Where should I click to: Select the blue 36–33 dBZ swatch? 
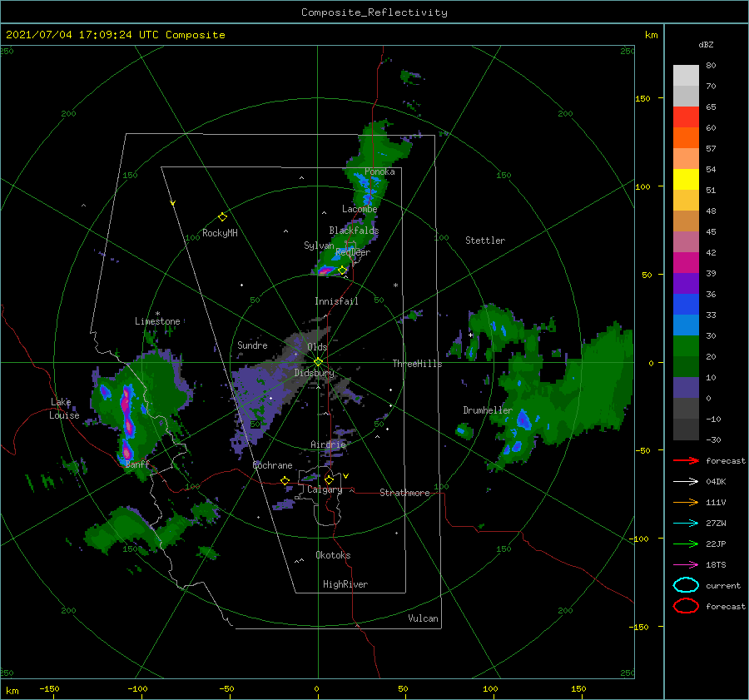[x=686, y=304]
